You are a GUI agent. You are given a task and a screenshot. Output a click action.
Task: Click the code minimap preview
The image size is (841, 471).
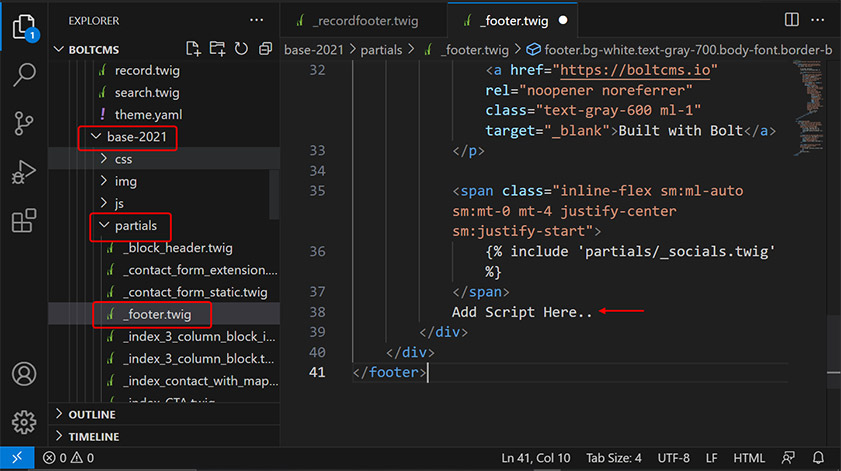[809, 107]
